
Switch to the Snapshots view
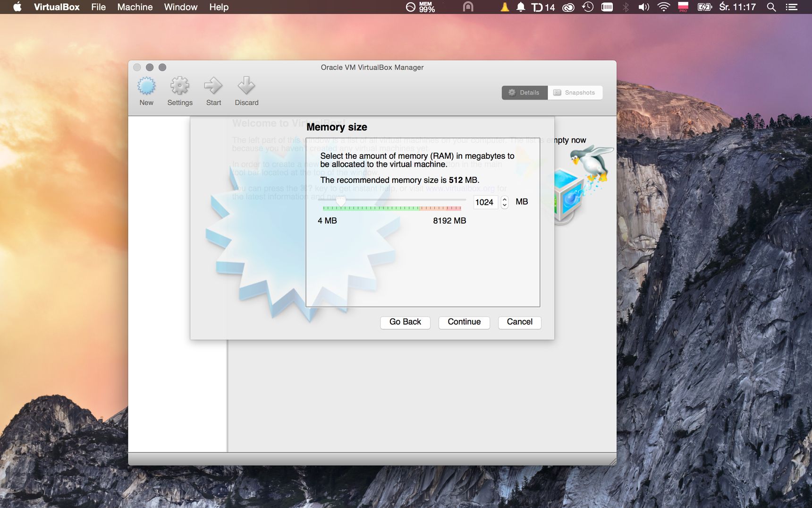575,93
